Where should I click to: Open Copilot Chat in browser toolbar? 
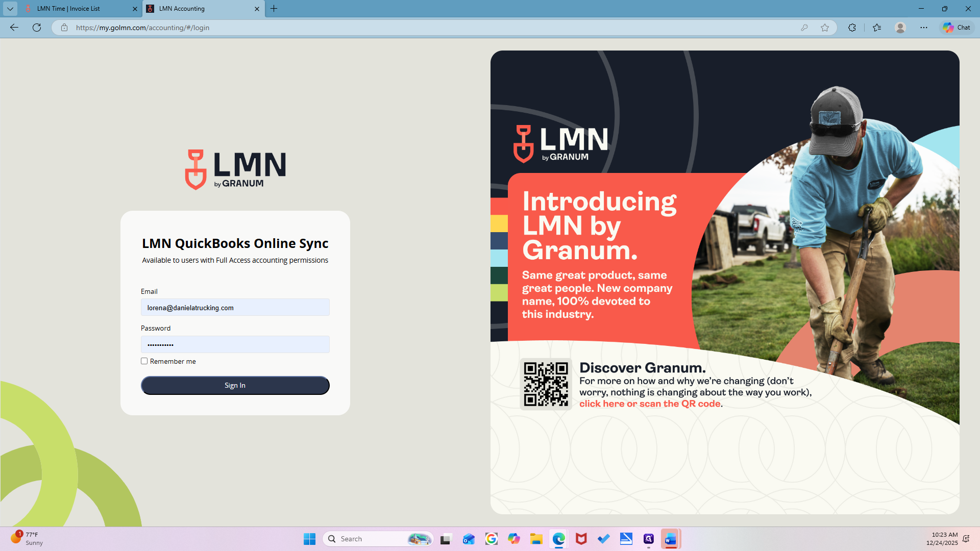coord(957,28)
